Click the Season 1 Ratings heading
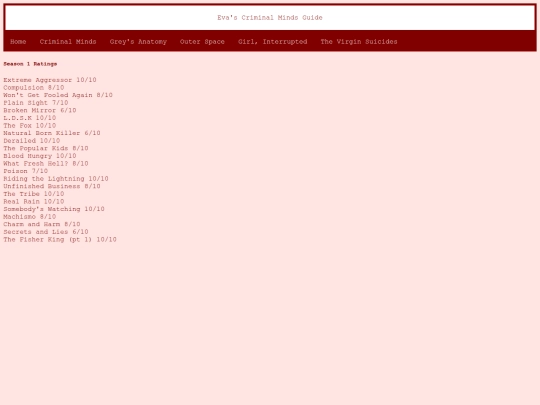This screenshot has height=405, width=540. (x=30, y=64)
